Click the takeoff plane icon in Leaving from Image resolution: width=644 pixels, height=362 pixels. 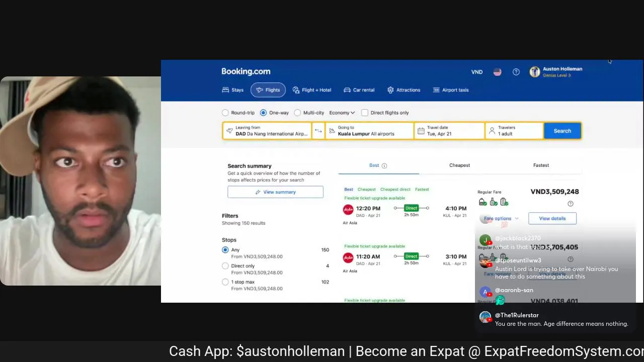(x=229, y=131)
